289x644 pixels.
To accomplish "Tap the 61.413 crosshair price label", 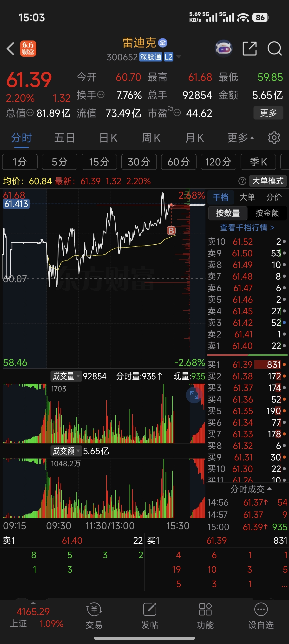I will click(16, 204).
